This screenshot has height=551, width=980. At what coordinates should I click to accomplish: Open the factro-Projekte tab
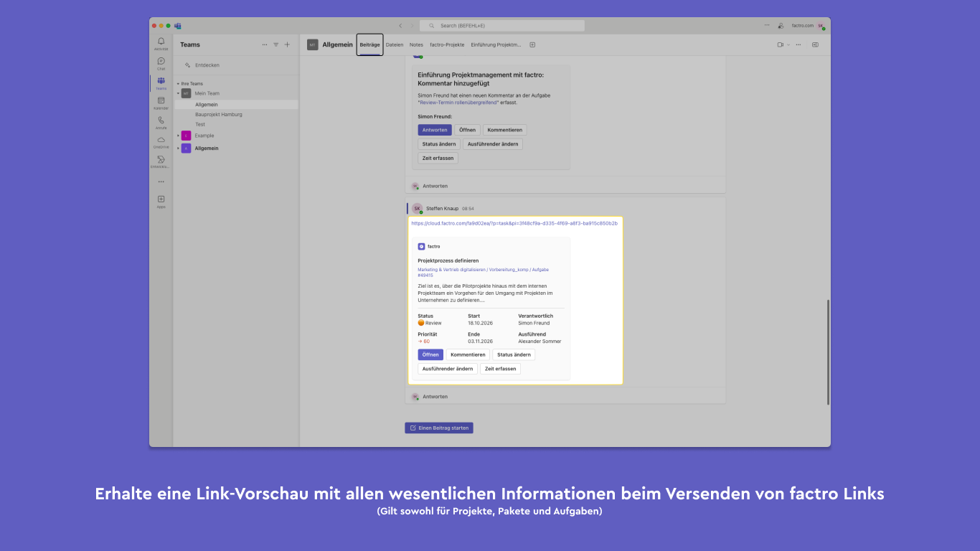click(447, 44)
